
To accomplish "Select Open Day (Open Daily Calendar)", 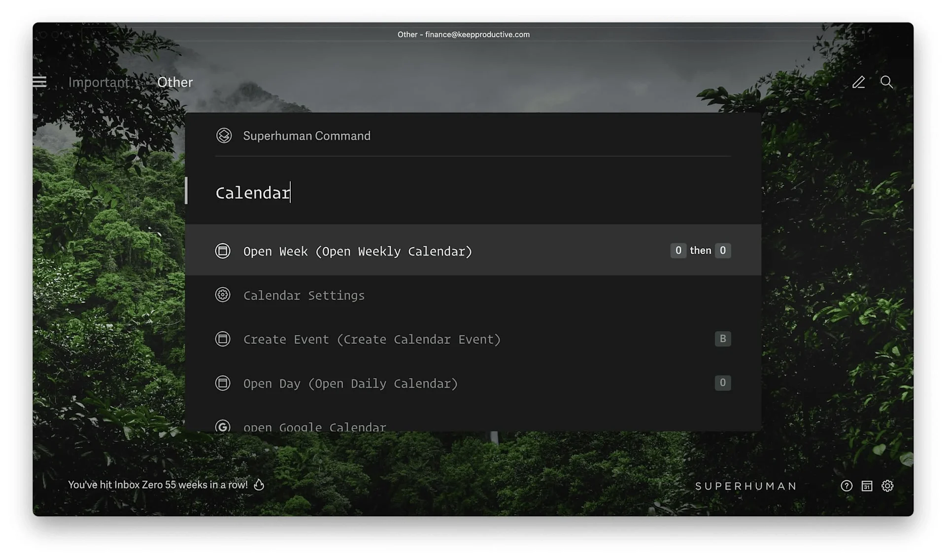I will tap(350, 383).
